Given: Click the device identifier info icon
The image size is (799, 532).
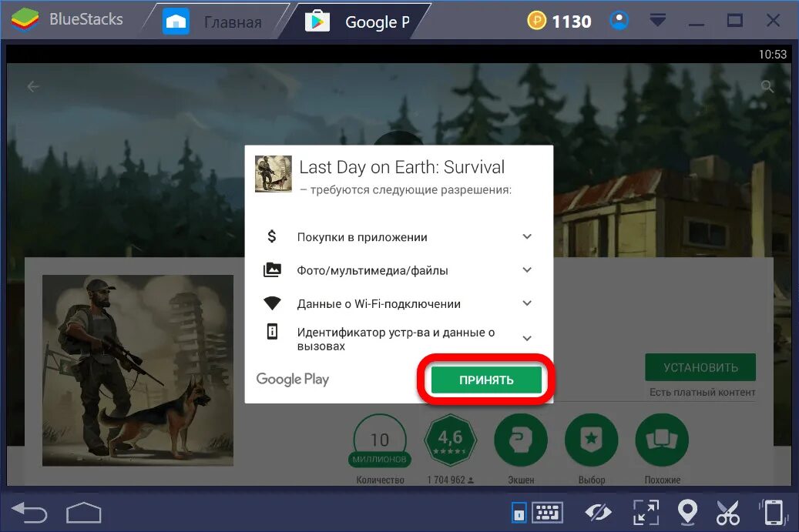Looking at the screenshot, I should (x=273, y=331).
